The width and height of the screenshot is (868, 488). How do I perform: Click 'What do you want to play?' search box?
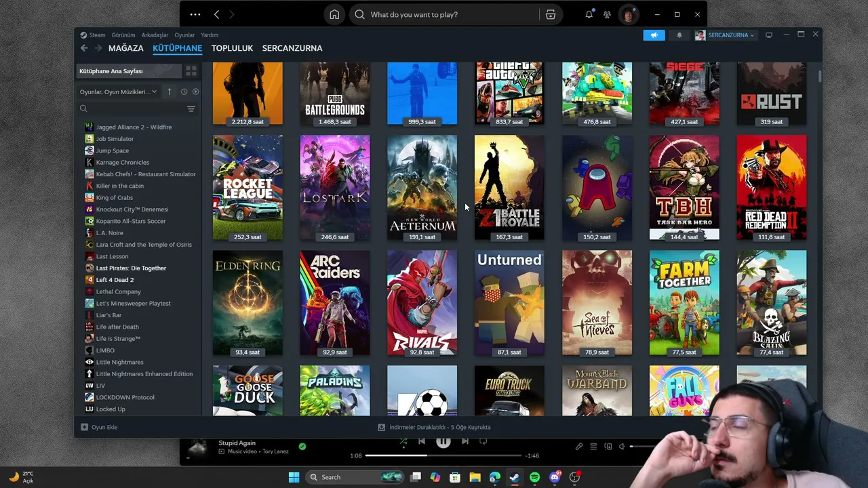click(x=445, y=14)
